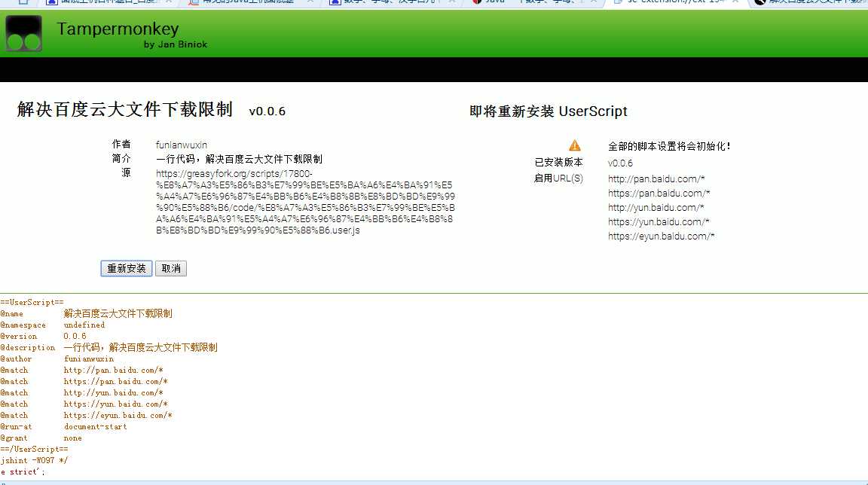868x485 pixels.
Task: Click the @run-at document-start code line
Action: [63, 427]
